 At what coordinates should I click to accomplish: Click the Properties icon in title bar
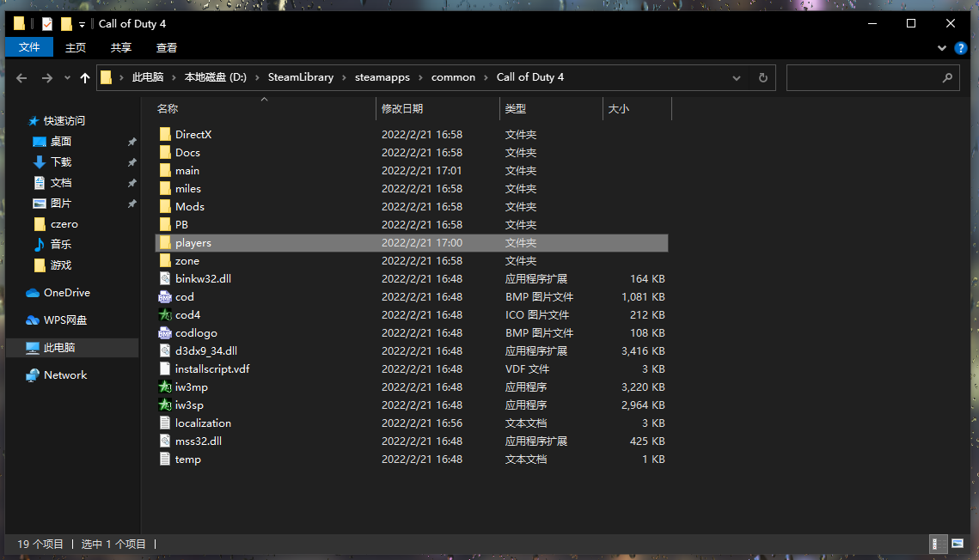point(47,24)
